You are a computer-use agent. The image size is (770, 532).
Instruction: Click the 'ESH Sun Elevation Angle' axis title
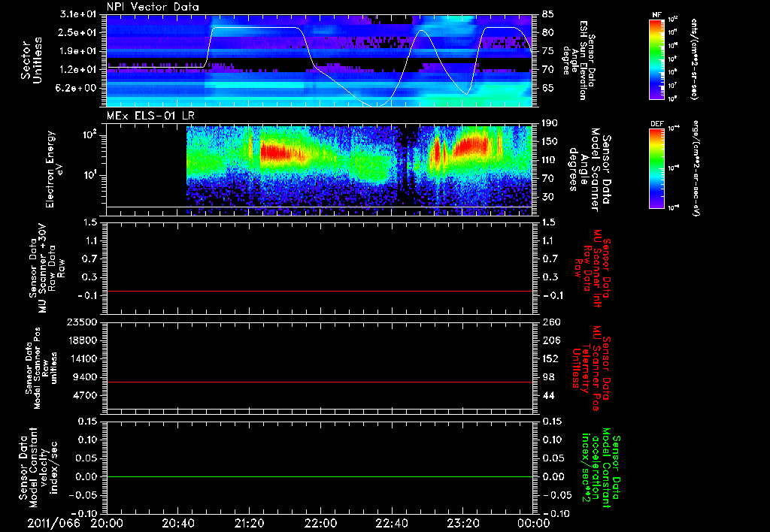coord(578,60)
